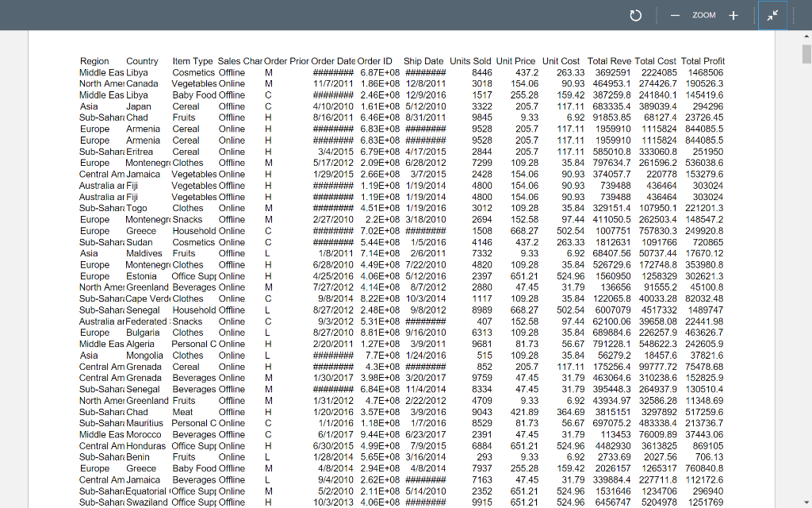Click the Togo country cell
This screenshot has height=508, width=812.
(x=136, y=209)
